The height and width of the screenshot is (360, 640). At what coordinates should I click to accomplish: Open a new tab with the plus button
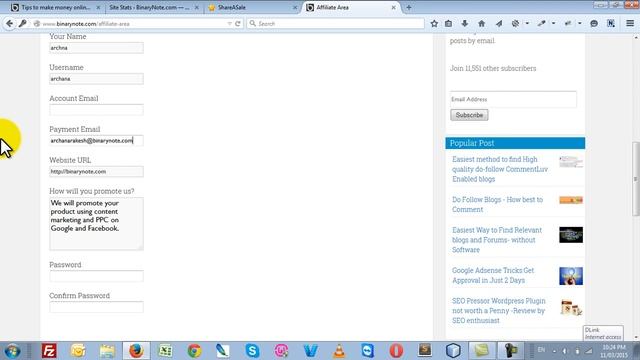tap(409, 7)
